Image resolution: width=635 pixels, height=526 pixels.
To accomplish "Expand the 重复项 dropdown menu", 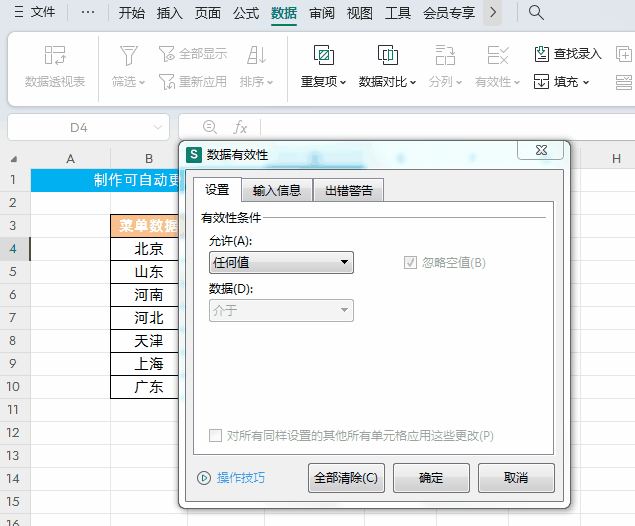I will [343, 83].
